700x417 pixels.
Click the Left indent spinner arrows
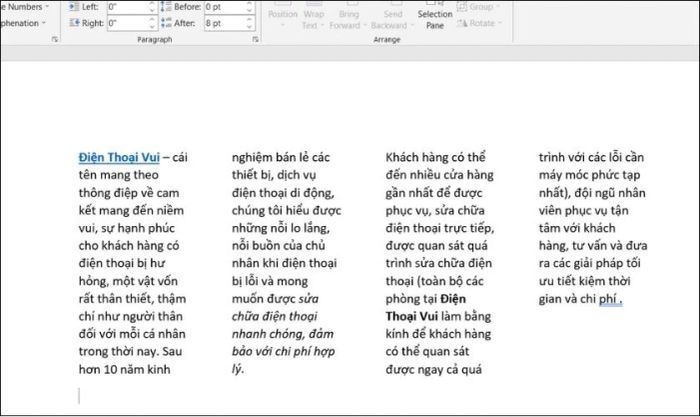coord(153,7)
